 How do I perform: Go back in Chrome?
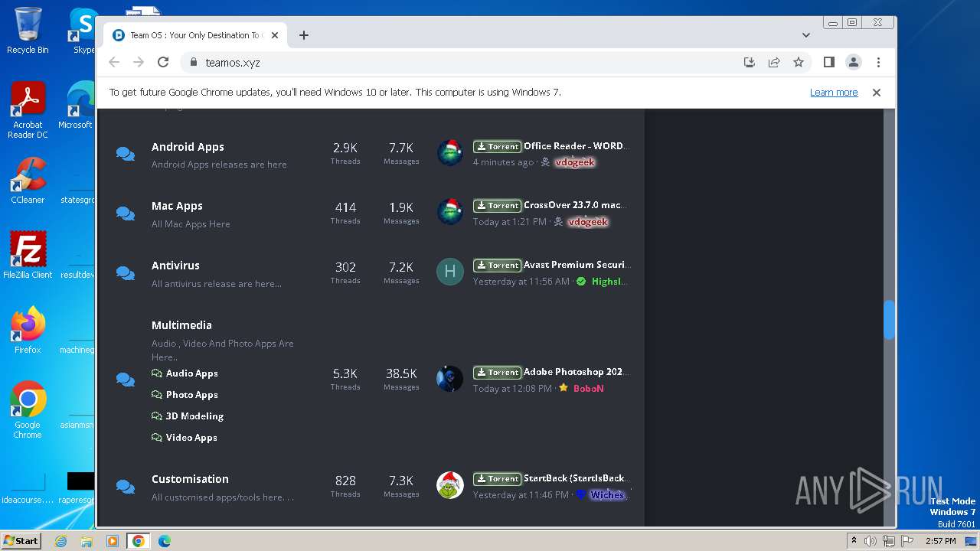coord(114,62)
